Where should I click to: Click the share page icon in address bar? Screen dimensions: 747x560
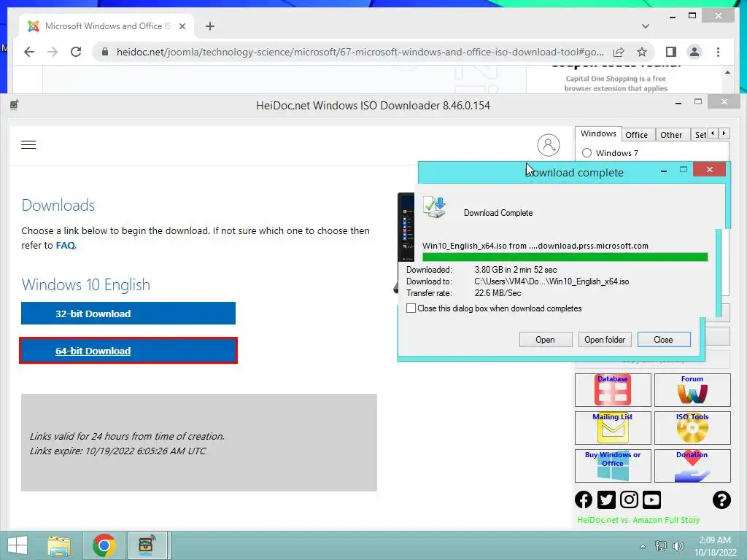click(x=619, y=52)
